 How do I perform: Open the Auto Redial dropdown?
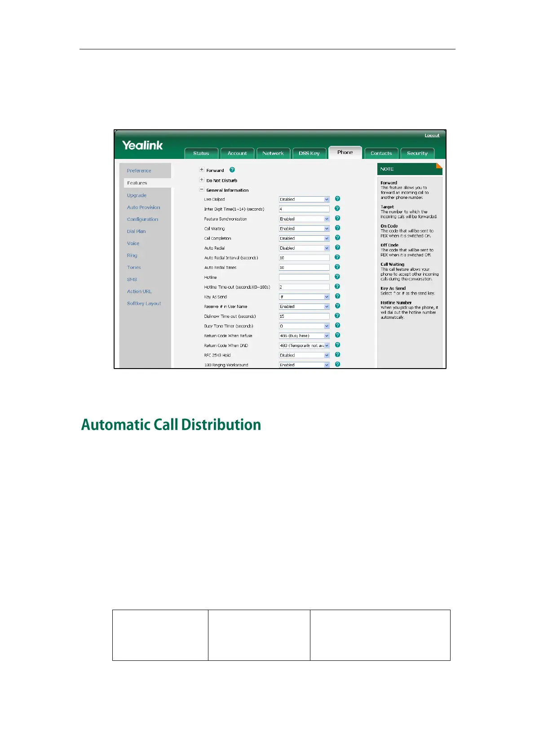pyautogui.click(x=304, y=248)
